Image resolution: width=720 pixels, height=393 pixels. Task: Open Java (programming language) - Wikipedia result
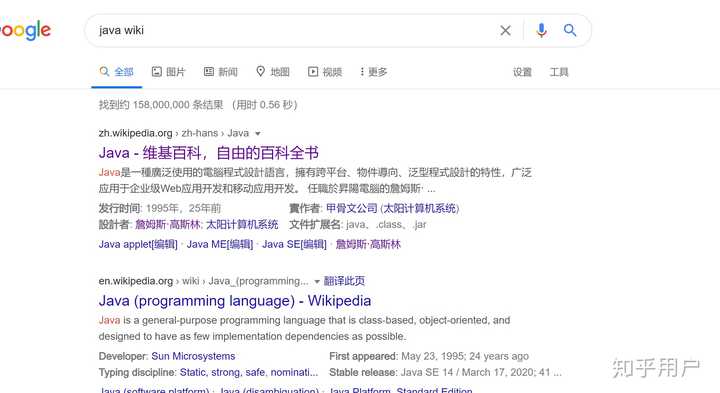tap(235, 301)
